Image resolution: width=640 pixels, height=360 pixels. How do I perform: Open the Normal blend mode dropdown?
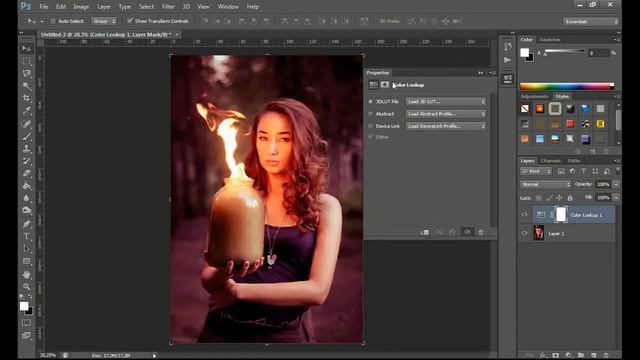coord(545,184)
